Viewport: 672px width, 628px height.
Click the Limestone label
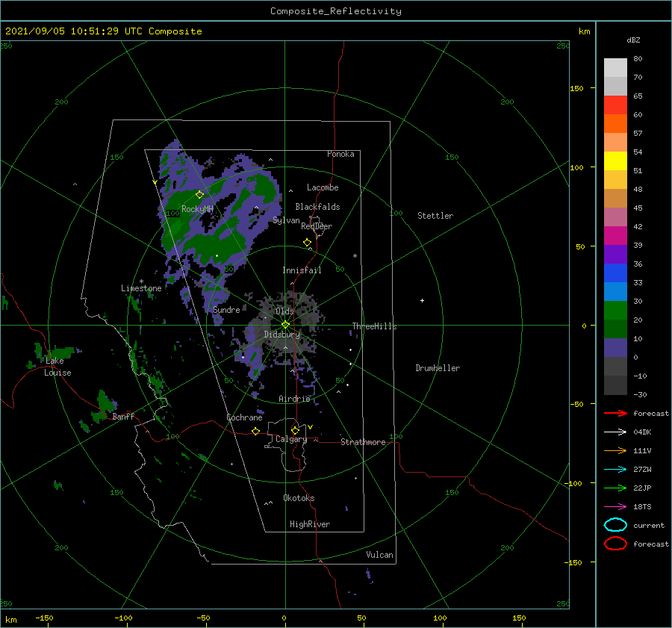[x=141, y=288]
